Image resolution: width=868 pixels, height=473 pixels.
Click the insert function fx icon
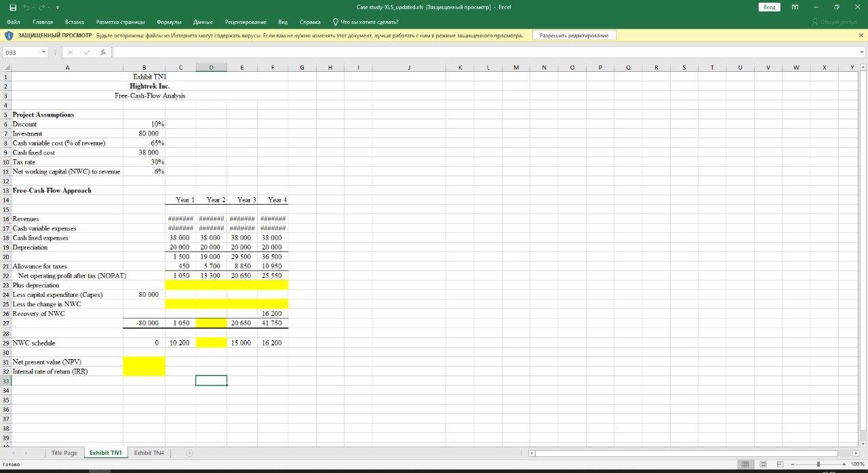click(102, 52)
